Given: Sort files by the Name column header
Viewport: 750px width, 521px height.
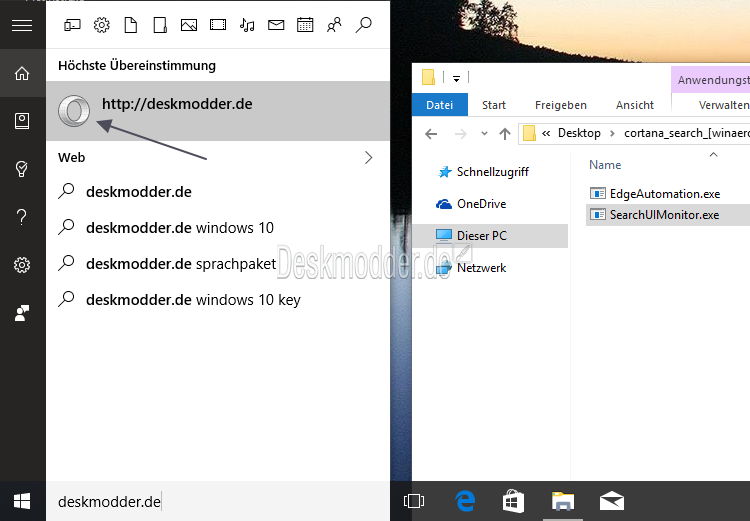Looking at the screenshot, I should [605, 165].
